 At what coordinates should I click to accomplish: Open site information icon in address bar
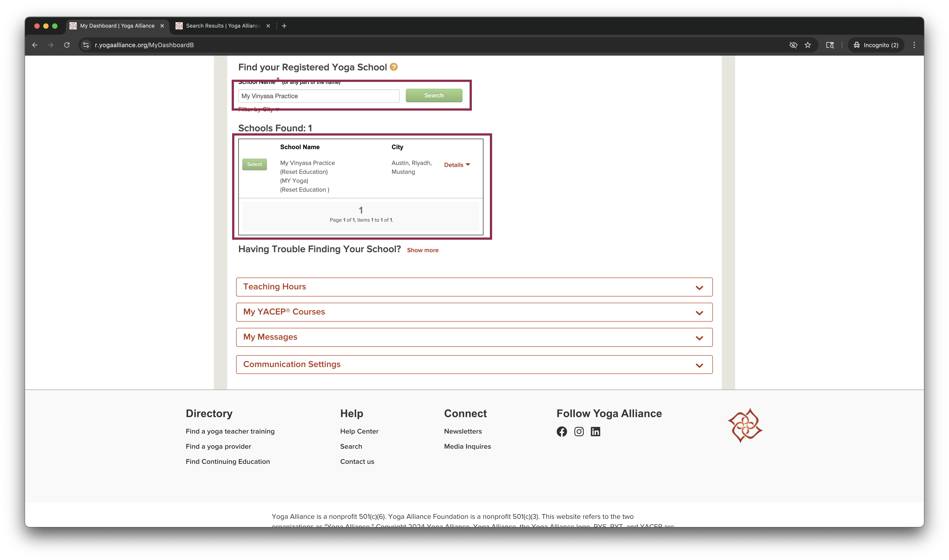tap(86, 45)
